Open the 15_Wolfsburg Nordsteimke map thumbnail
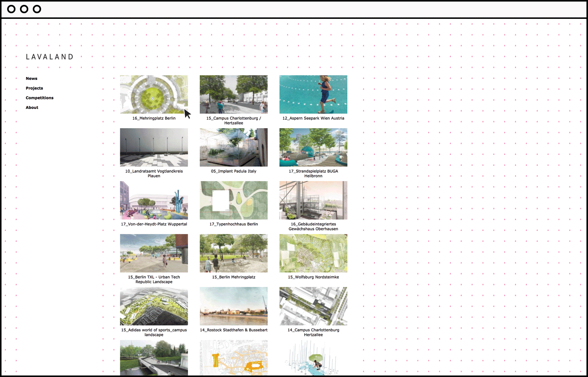588x377 pixels. pos(313,253)
